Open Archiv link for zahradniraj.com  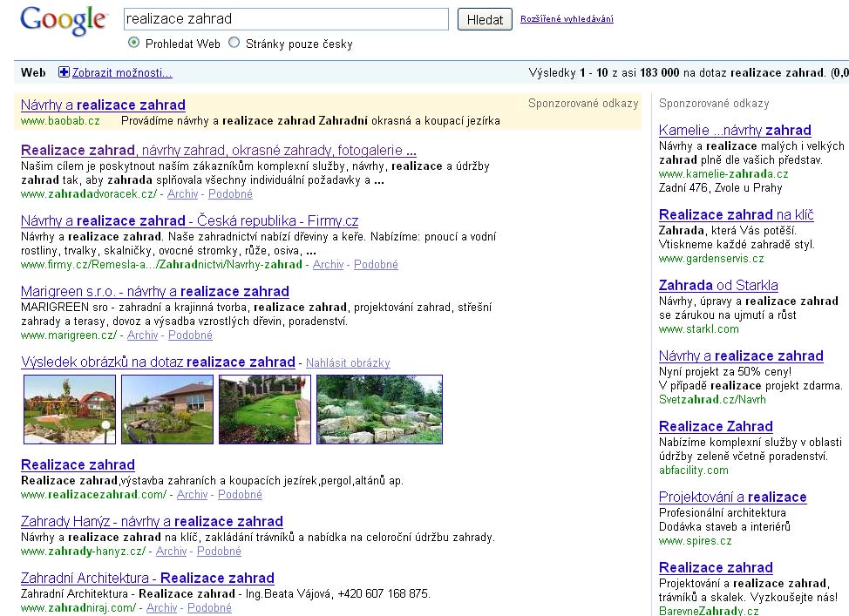(161, 608)
